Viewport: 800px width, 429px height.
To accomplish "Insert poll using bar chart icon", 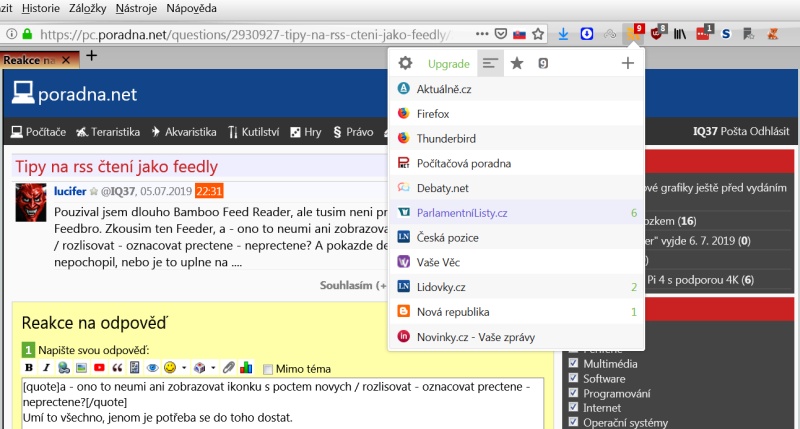I will click(x=246, y=367).
